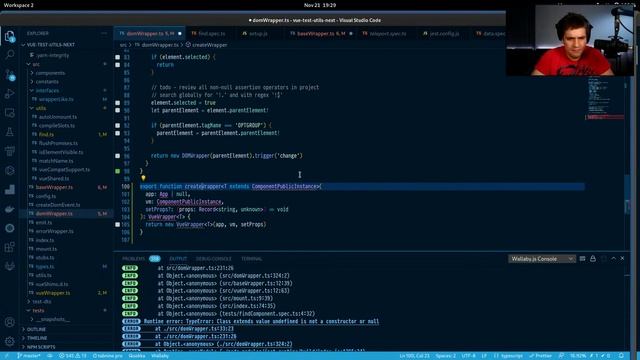This screenshot has width=640, height=360.
Task: Switch to the PROBLEMS panel tab
Action: 133,259
